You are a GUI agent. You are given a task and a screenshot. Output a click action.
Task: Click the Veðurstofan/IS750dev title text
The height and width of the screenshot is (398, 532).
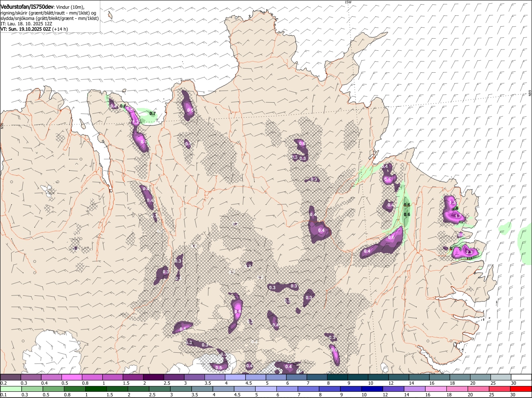(x=27, y=7)
